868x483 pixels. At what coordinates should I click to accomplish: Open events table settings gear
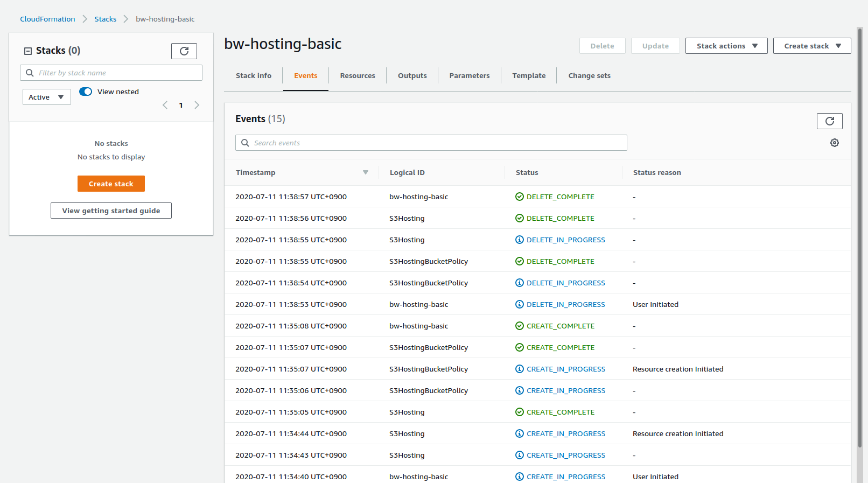834,143
